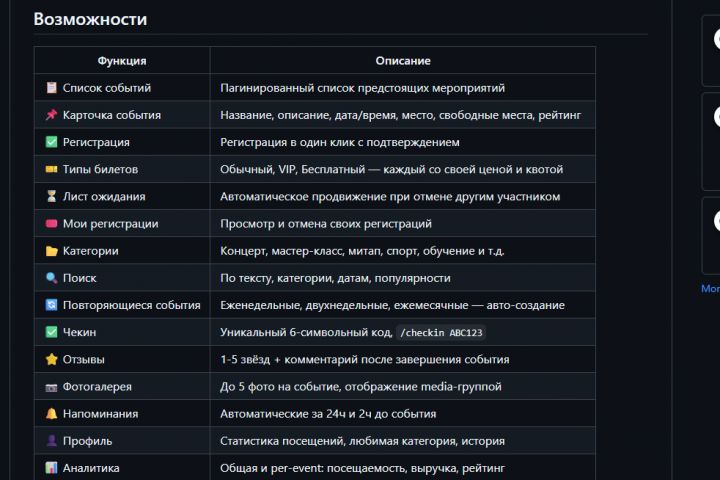Click the bell icon beside Напоминания
The width and height of the screenshot is (720, 480).
[x=51, y=413]
